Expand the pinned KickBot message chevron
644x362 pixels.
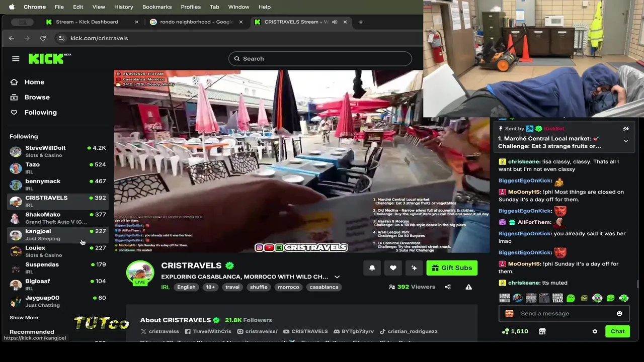pyautogui.click(x=626, y=141)
